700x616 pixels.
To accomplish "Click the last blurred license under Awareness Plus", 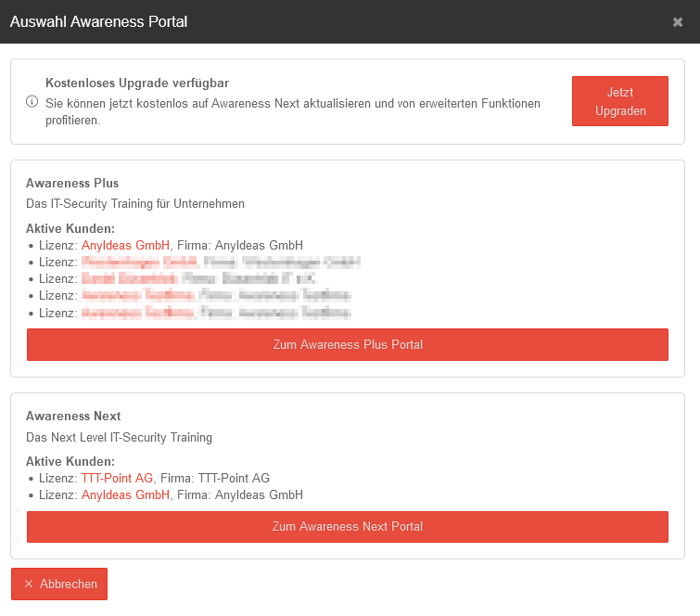I will tap(125, 314).
